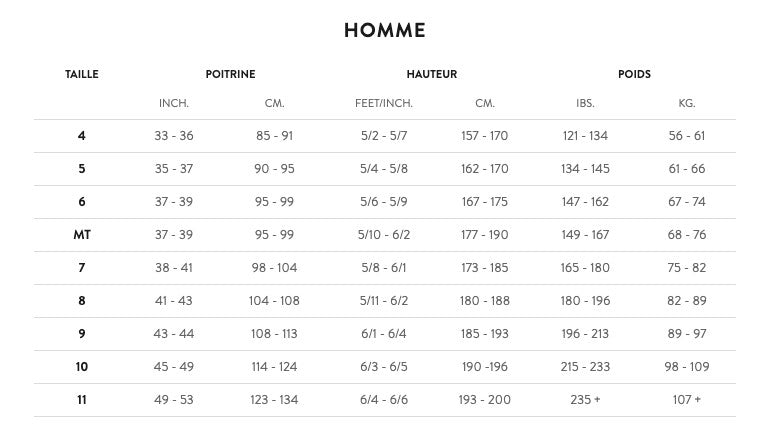The height and width of the screenshot is (443, 771).
Task: Click the 33 - 36 chest inches cell
Action: (x=174, y=136)
